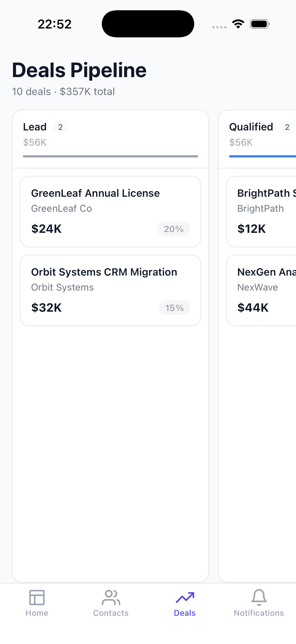Open the BrightPath $12K deal card
The image size is (296, 644).
261,211
